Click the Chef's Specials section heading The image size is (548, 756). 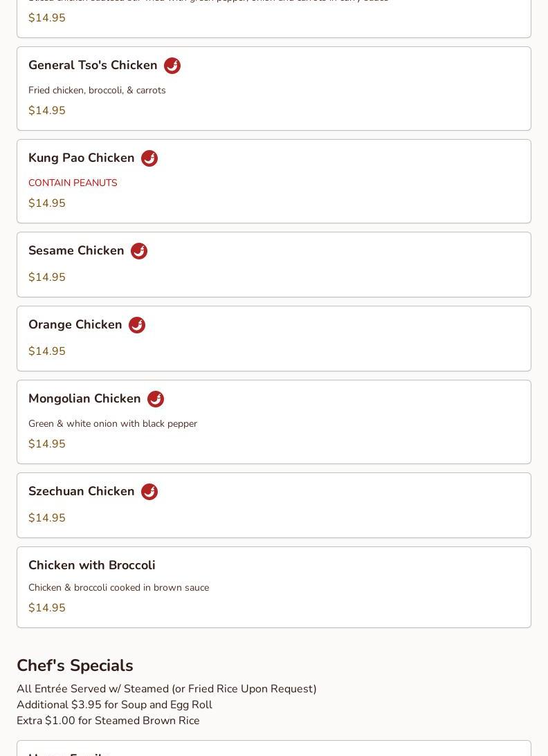click(75, 665)
